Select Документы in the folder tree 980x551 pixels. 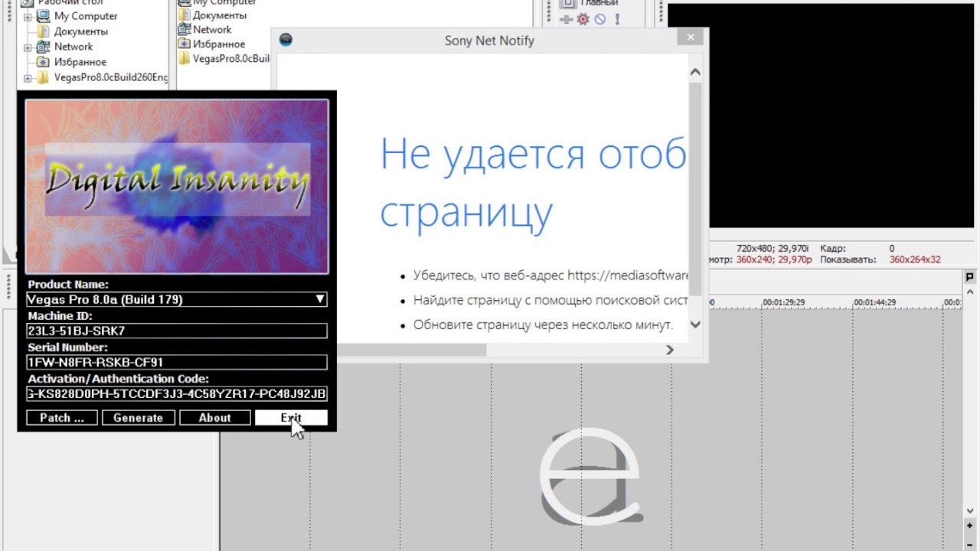coord(80,31)
